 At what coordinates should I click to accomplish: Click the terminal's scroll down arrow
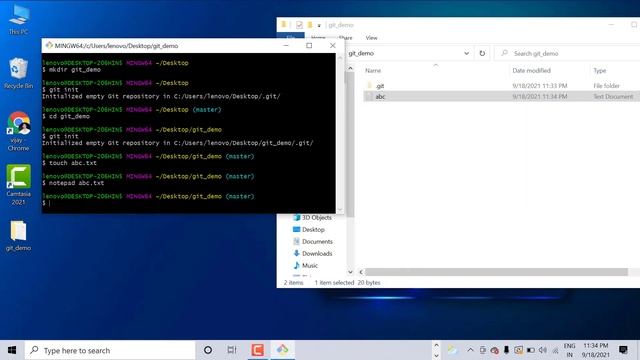340,209
